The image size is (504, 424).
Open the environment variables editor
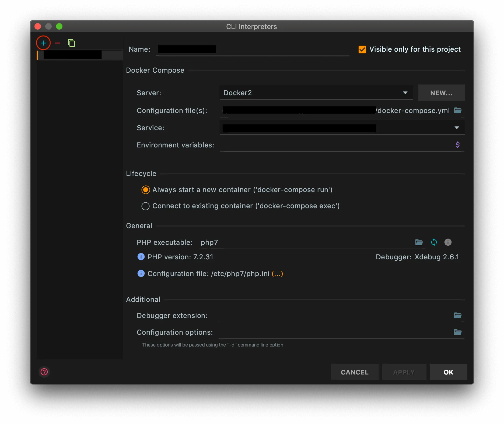pos(458,144)
